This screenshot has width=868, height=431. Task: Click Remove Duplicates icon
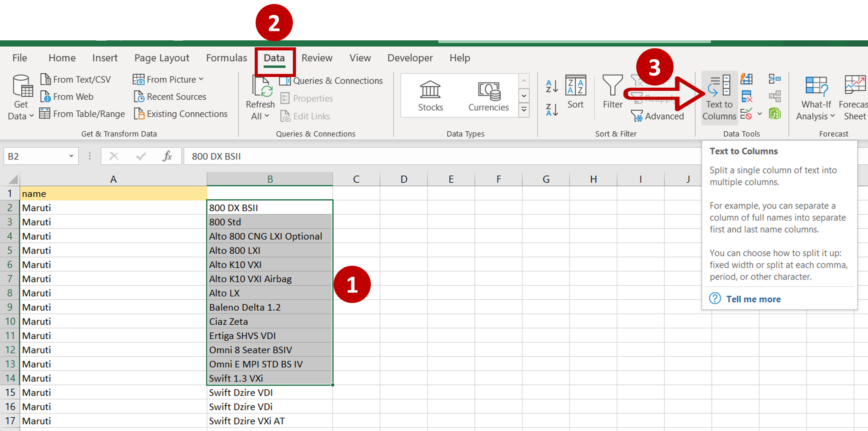click(x=746, y=96)
